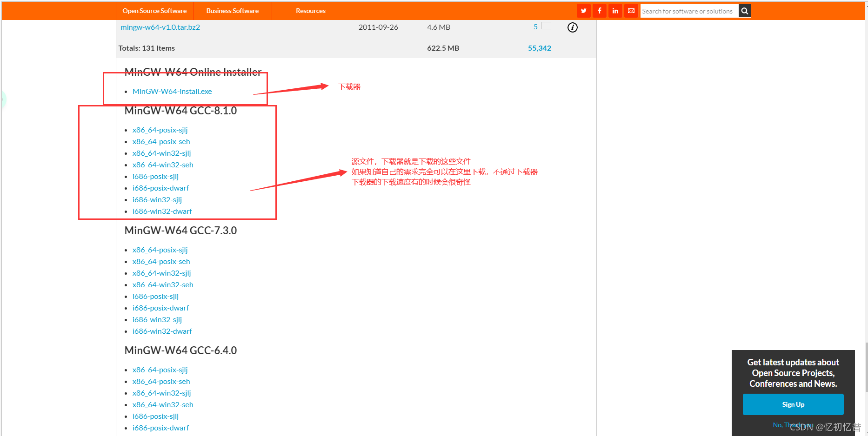868x436 pixels.
Task: Open GCC-7.3.0 i686-posix-sjlj link
Action: click(x=155, y=296)
